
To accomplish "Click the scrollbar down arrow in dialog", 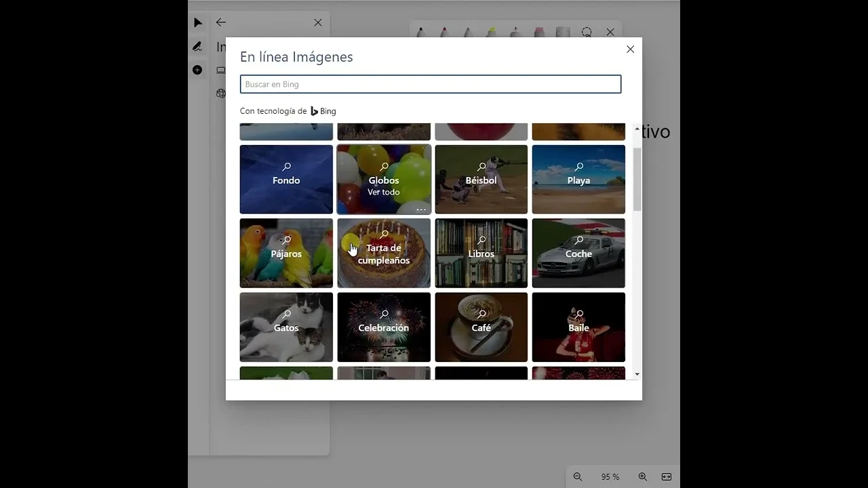I will (637, 374).
